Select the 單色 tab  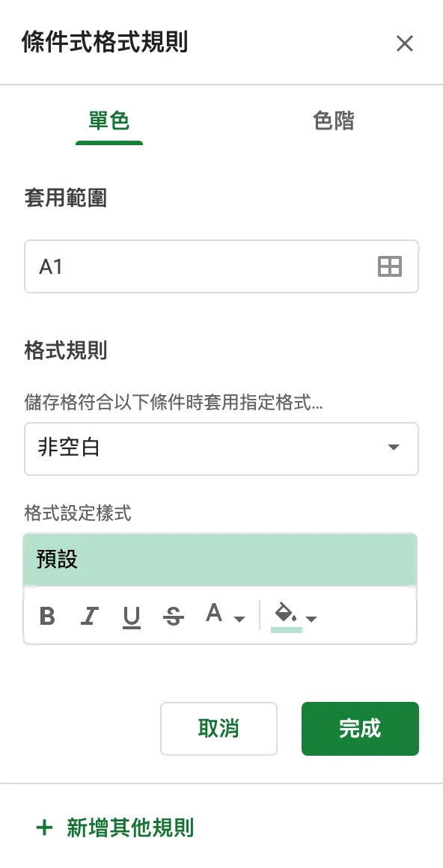tap(109, 120)
